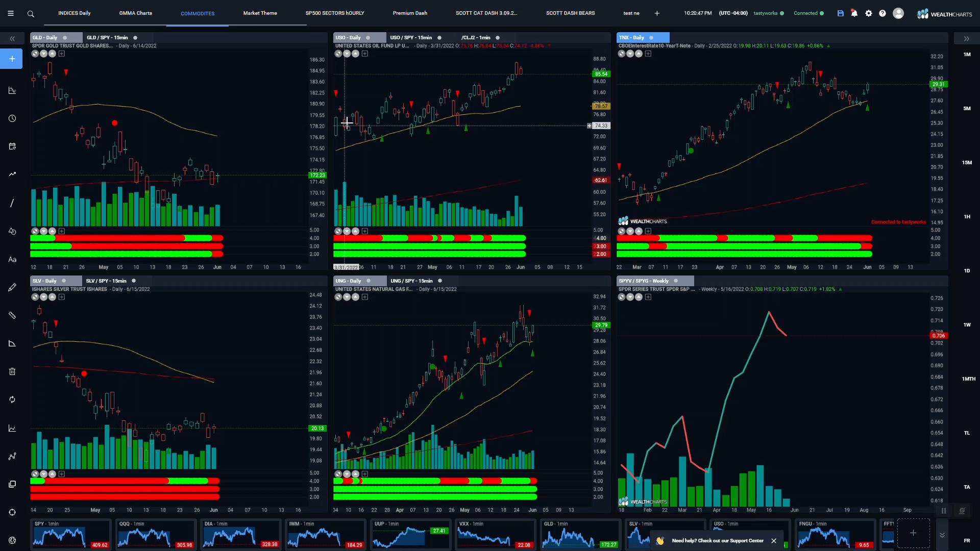Click the refresh icon in the left sidebar
The height and width of the screenshot is (551, 980).
click(x=12, y=399)
